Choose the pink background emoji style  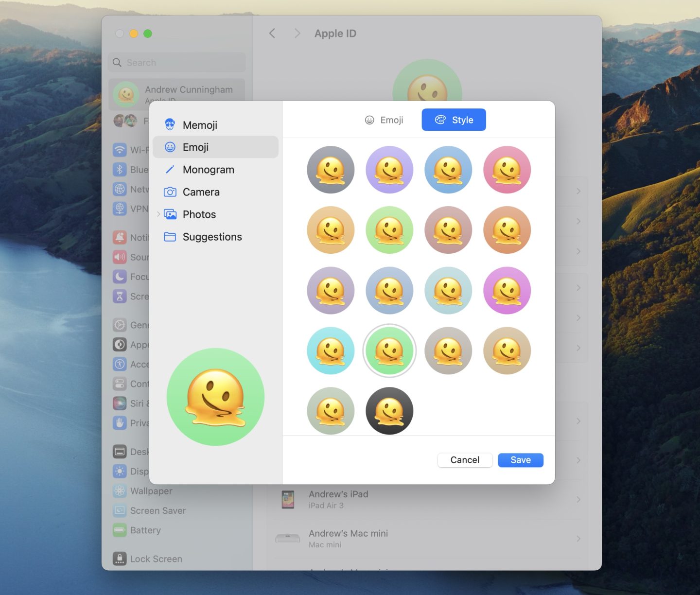[507, 170]
